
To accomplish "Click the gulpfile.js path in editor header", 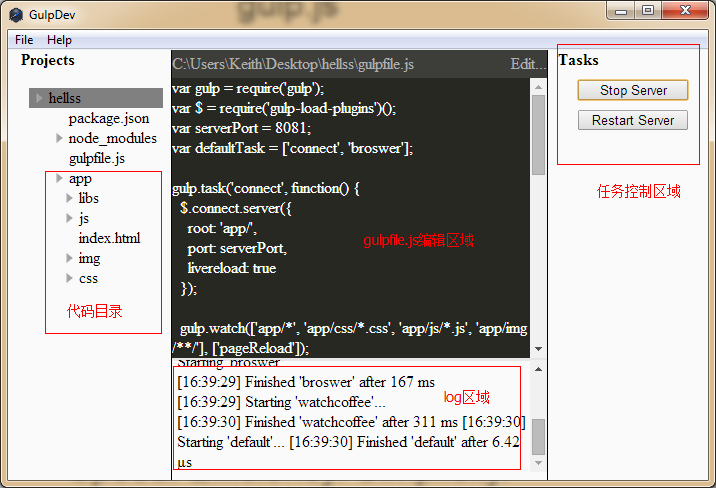I will coord(293,64).
